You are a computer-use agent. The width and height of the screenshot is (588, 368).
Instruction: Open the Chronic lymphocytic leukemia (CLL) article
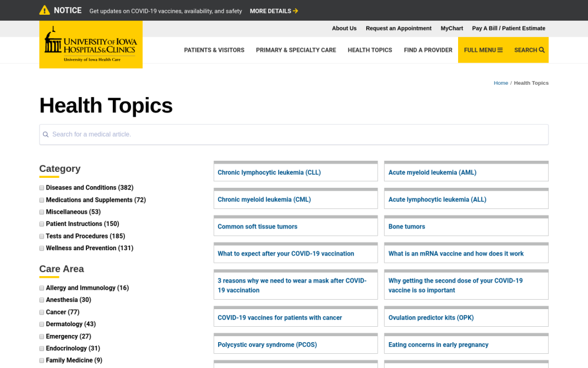tap(269, 172)
